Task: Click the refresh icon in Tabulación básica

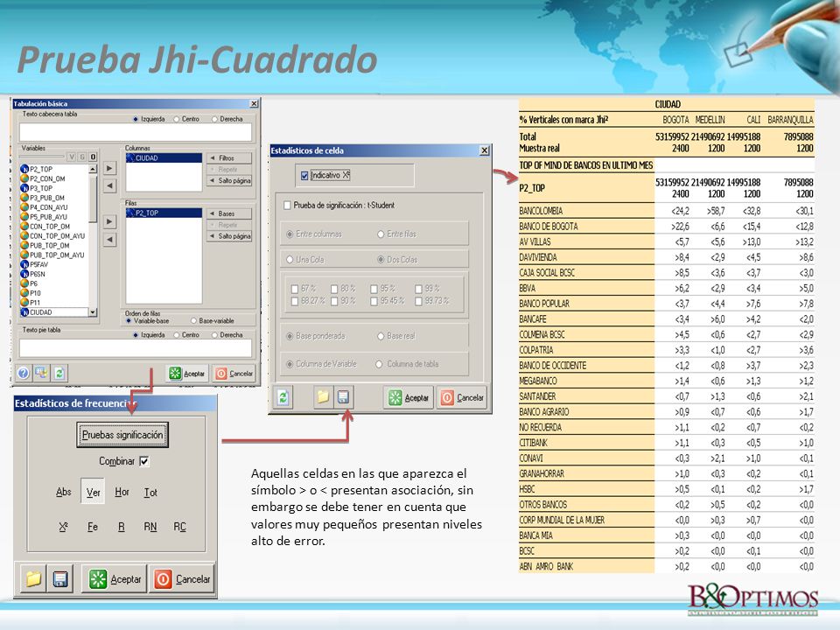Action: click(x=59, y=373)
